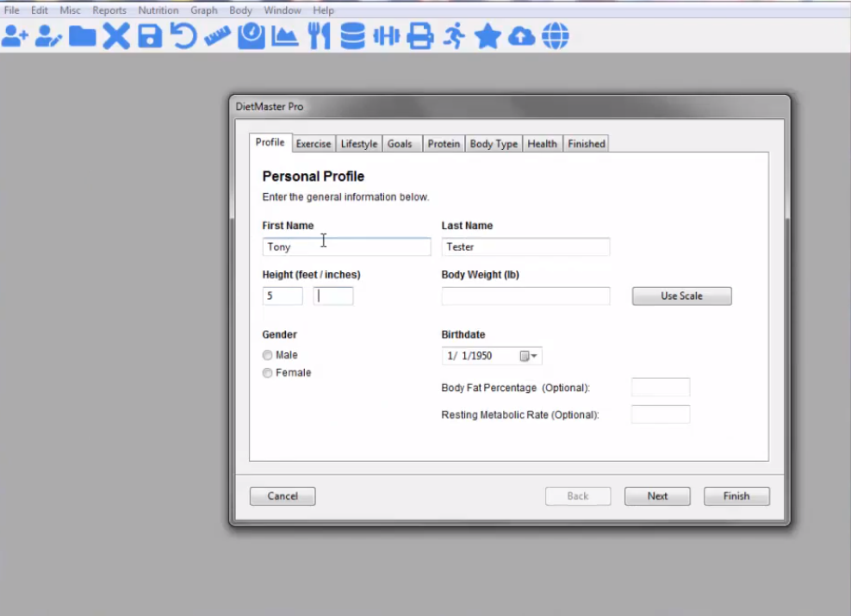Click the Body Weight input field
This screenshot has height=616, width=851.
pyautogui.click(x=525, y=296)
